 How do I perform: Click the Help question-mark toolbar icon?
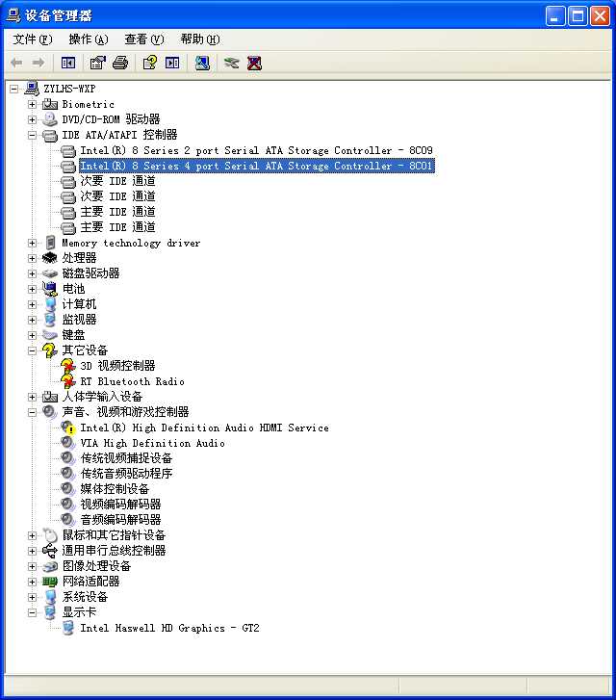coord(150,63)
